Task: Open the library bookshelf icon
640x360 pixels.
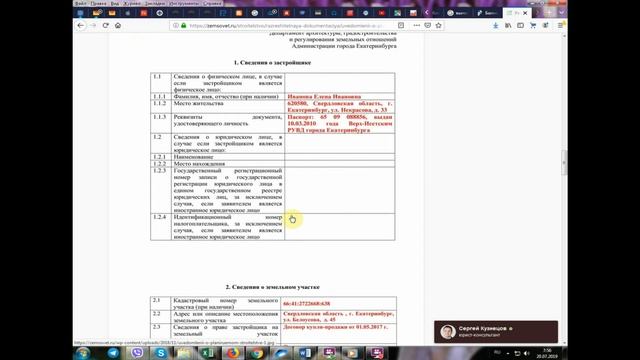Action: [508, 25]
